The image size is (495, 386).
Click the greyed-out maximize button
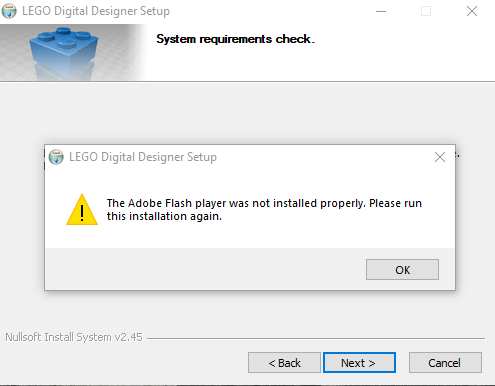click(x=426, y=11)
